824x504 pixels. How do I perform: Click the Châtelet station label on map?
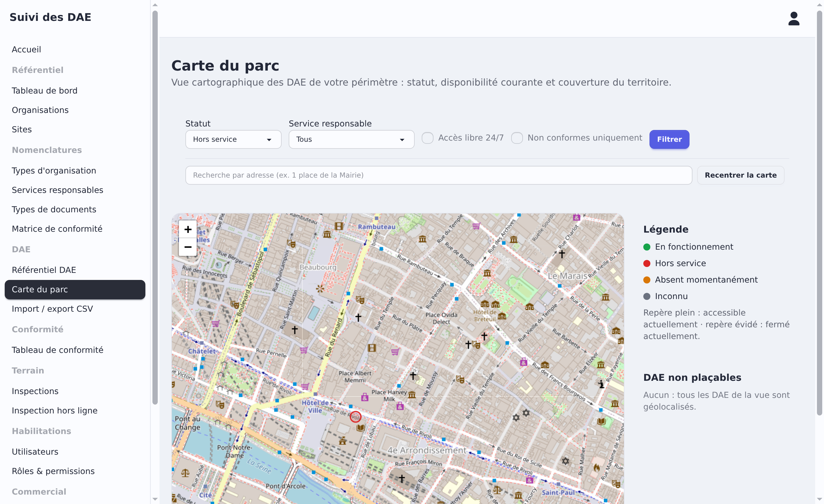coord(202,351)
